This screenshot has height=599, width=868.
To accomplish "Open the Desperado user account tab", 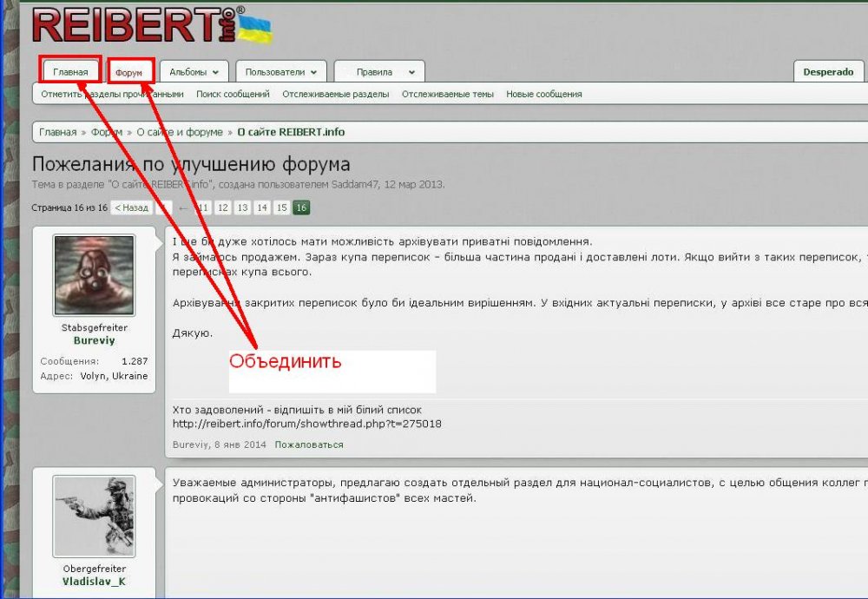I will [x=828, y=72].
